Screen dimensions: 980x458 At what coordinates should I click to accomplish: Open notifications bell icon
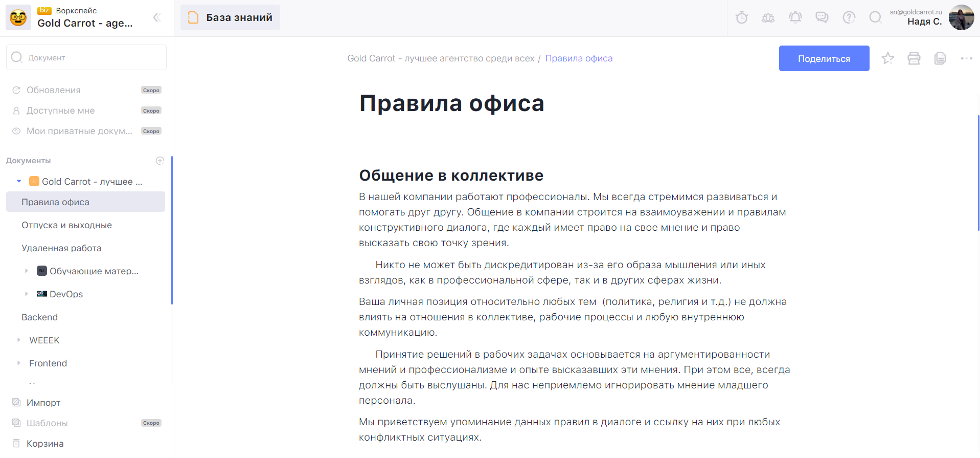pyautogui.click(x=795, y=18)
